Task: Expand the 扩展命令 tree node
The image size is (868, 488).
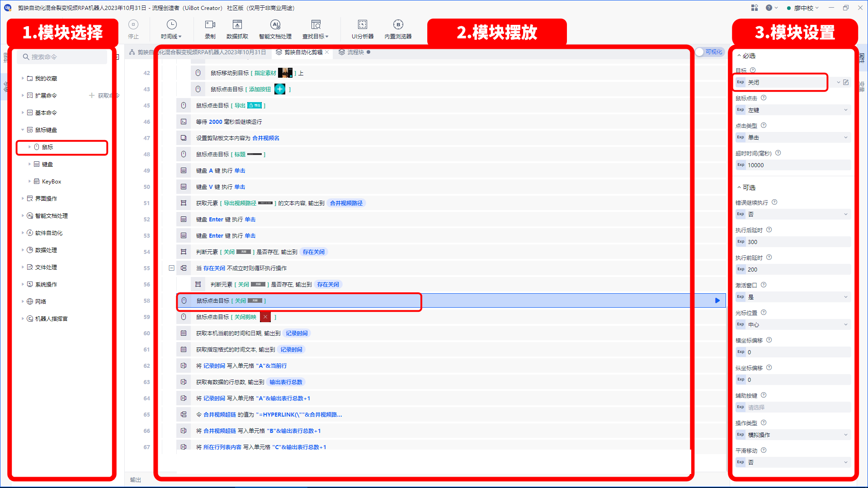Action: 23,95
